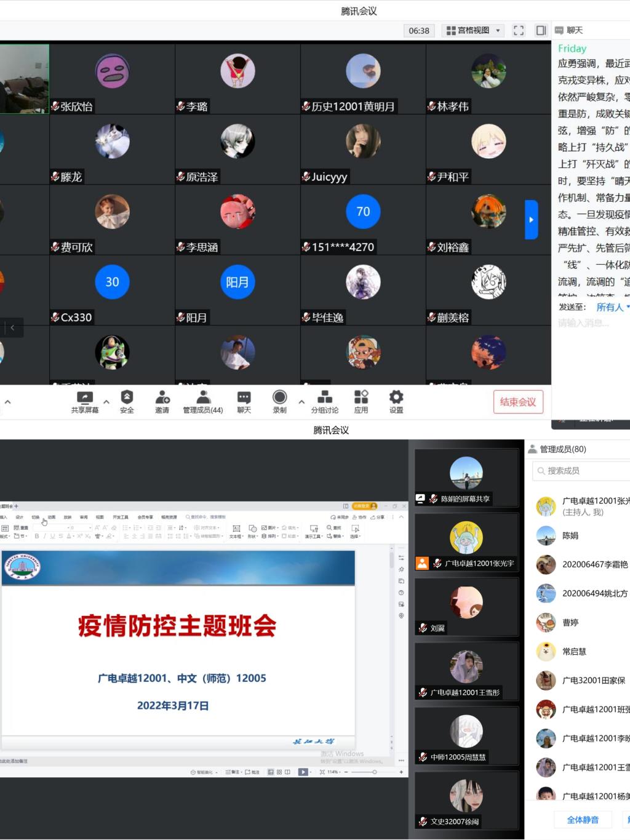Open 分组讨论 breakout rooms
This screenshot has width=630, height=840.
(x=324, y=401)
